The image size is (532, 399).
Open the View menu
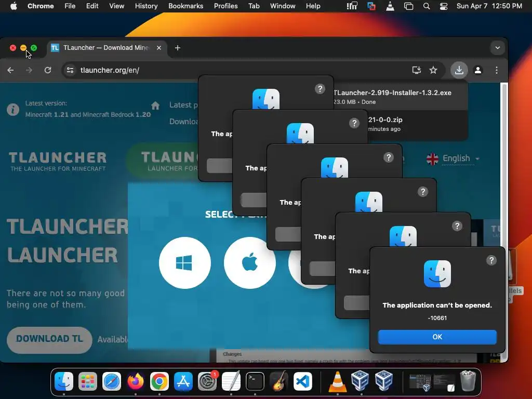click(117, 6)
